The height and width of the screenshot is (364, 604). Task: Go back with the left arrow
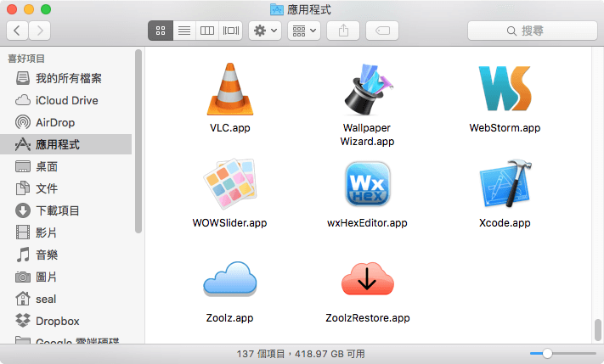(17, 31)
